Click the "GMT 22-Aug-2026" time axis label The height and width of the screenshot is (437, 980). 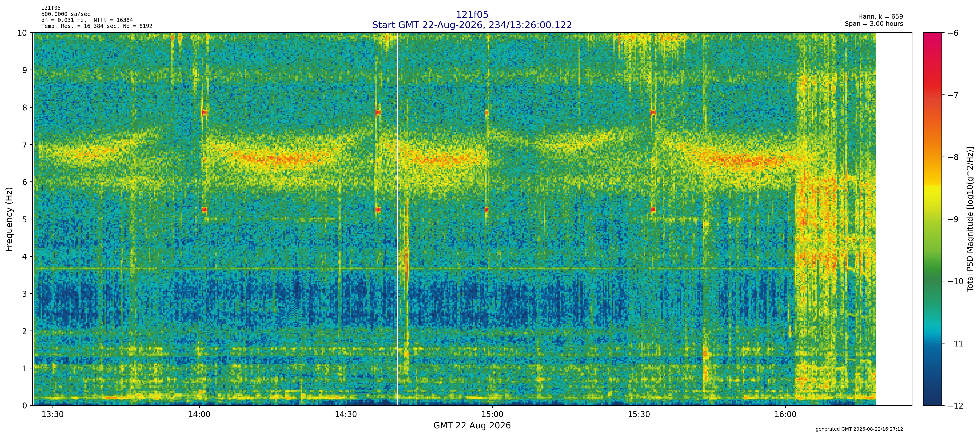[472, 426]
